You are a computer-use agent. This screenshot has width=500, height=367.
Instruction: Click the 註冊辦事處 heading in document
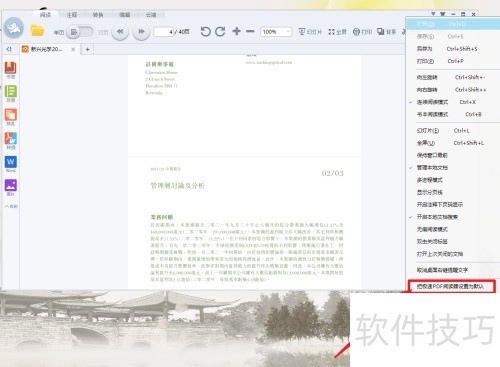[159, 64]
